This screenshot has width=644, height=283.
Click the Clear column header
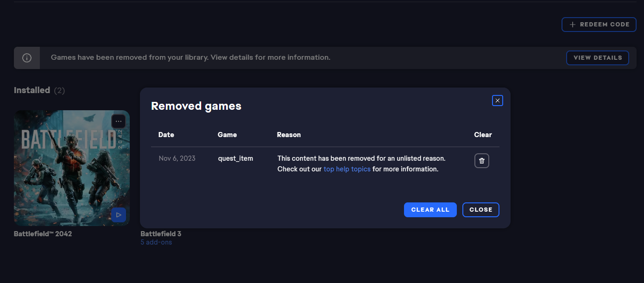[x=483, y=134]
